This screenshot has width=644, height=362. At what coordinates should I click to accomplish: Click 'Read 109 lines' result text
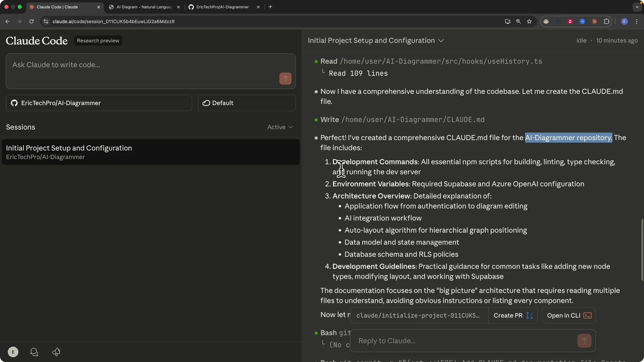(358, 73)
